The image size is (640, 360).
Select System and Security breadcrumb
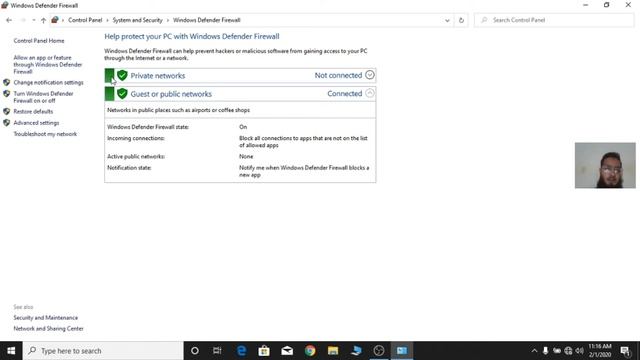[x=137, y=20]
